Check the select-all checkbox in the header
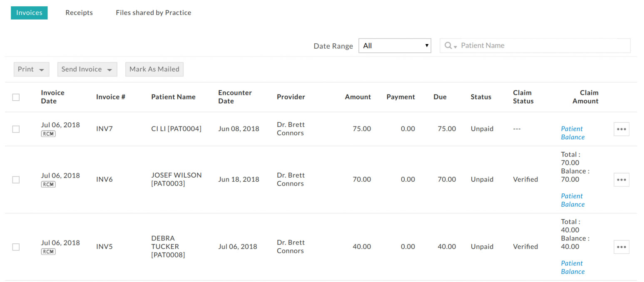This screenshot has width=644, height=282. point(16,97)
